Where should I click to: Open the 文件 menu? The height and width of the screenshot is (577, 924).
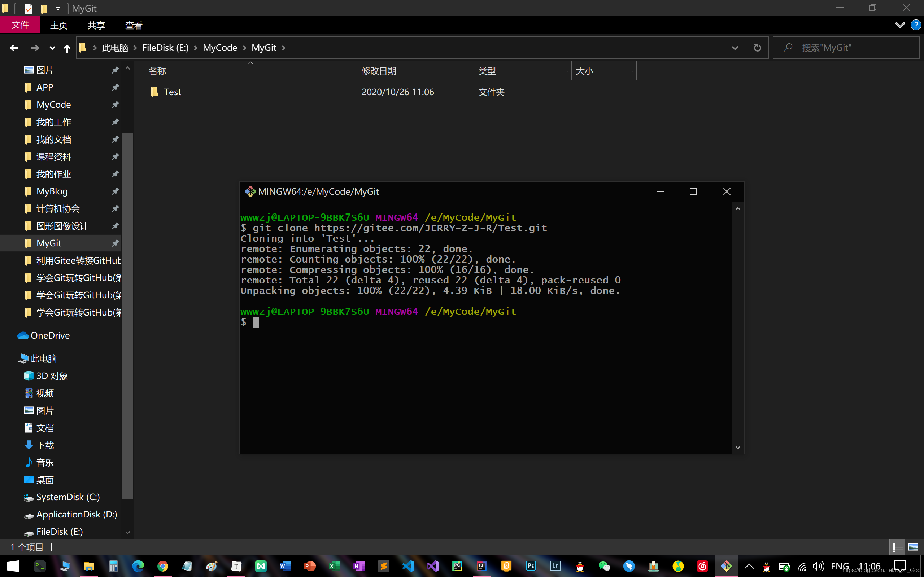click(20, 25)
